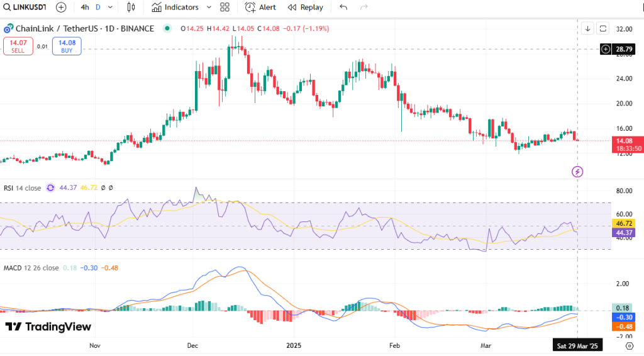Click the green market status dot
Screen dimensions: 644x356
pos(167,28)
